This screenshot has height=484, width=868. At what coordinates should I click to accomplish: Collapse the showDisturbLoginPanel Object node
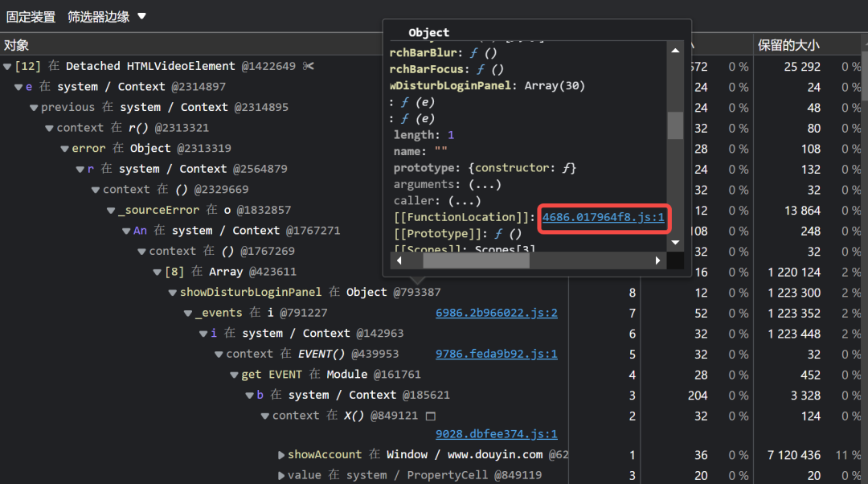[173, 293]
